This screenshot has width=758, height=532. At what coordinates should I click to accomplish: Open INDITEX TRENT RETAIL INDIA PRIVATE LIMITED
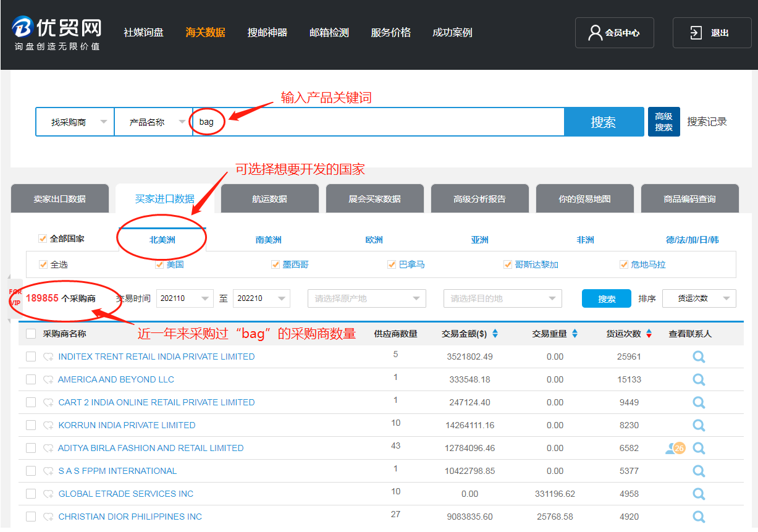pos(156,357)
